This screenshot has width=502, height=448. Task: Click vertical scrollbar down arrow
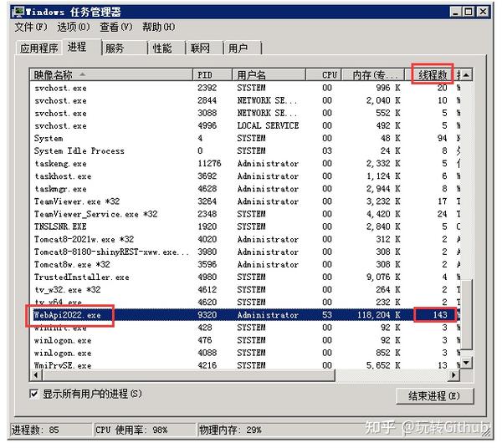click(466, 363)
